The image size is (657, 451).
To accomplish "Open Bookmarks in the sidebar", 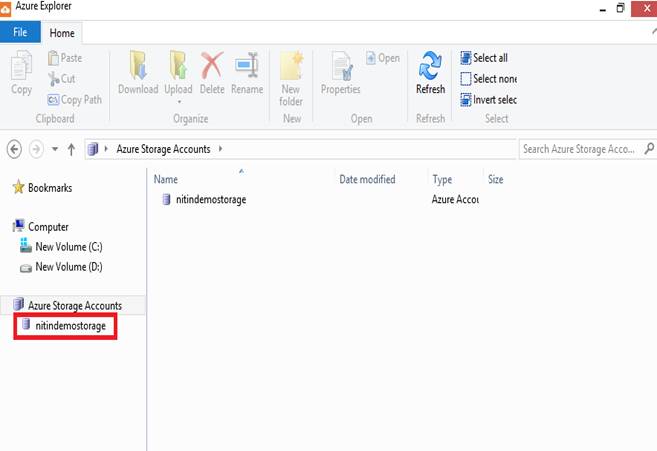I will pyautogui.click(x=42, y=187).
